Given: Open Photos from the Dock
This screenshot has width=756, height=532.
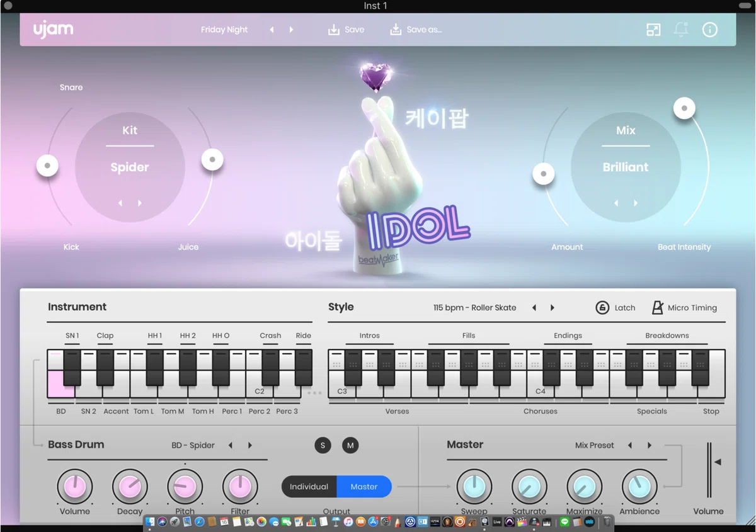Looking at the screenshot, I should 261,521.
